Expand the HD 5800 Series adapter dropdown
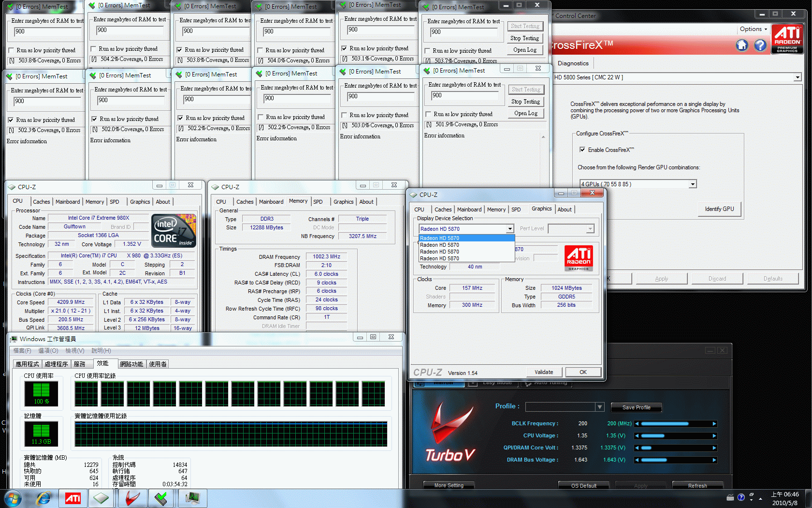The height and width of the screenshot is (508, 812). tap(797, 77)
